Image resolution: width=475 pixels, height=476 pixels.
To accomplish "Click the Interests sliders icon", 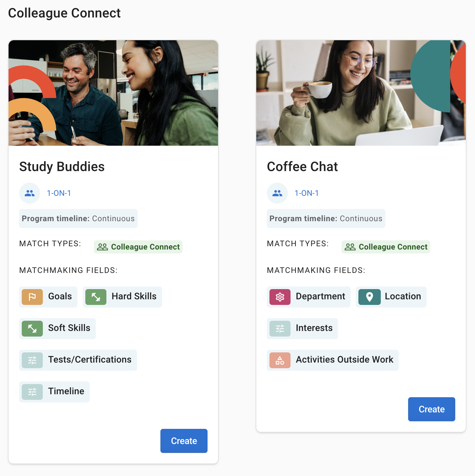I will tap(280, 328).
